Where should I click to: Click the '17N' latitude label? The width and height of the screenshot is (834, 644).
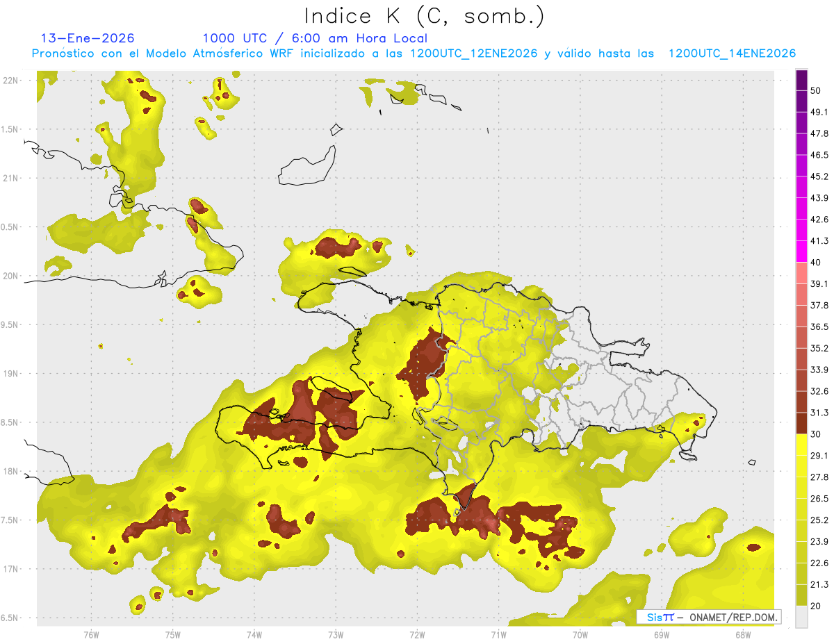(10, 569)
